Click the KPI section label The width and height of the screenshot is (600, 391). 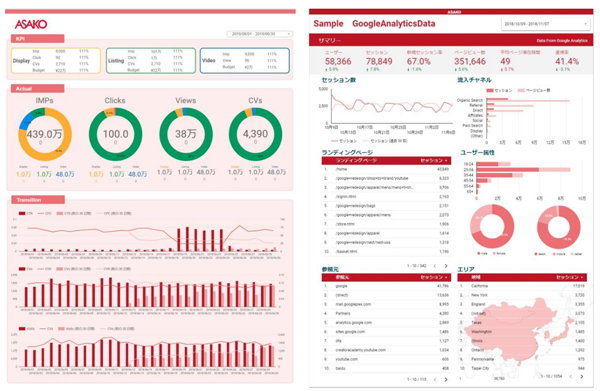[x=38, y=39]
